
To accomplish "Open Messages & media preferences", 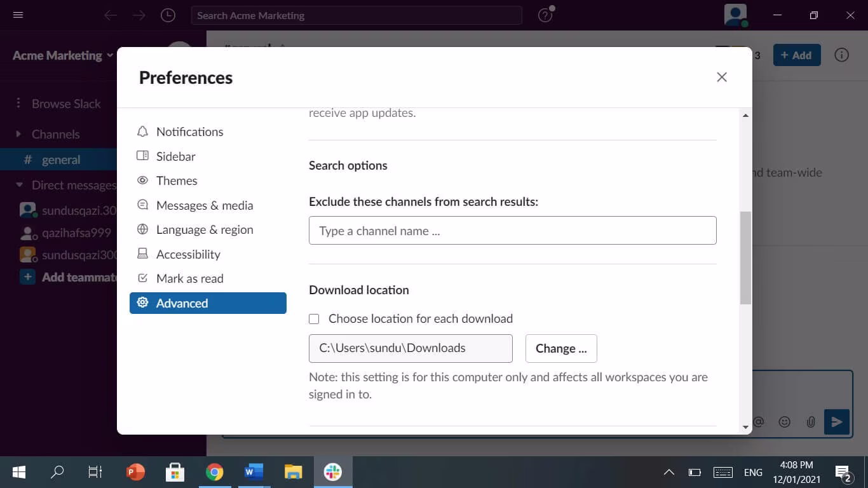I will [208, 205].
